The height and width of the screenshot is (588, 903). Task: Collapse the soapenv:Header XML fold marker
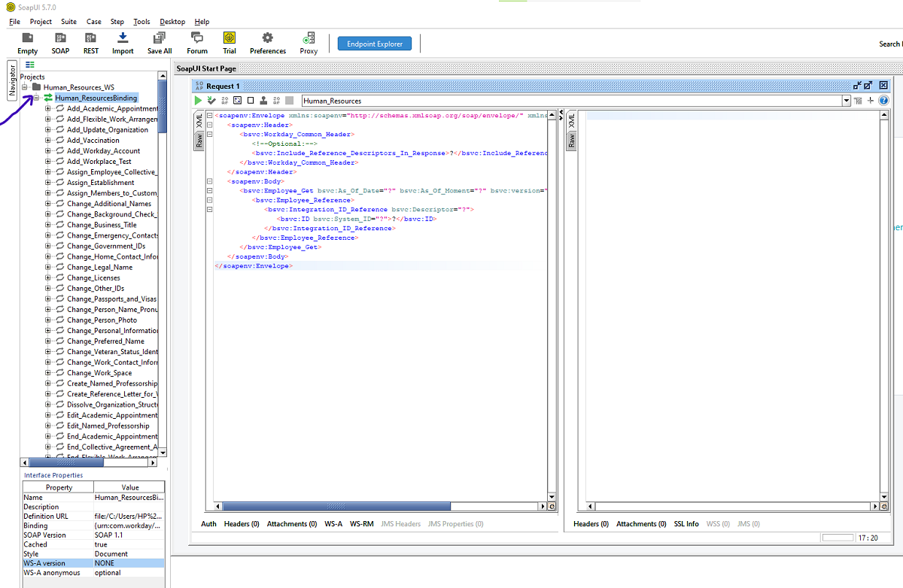tap(209, 125)
